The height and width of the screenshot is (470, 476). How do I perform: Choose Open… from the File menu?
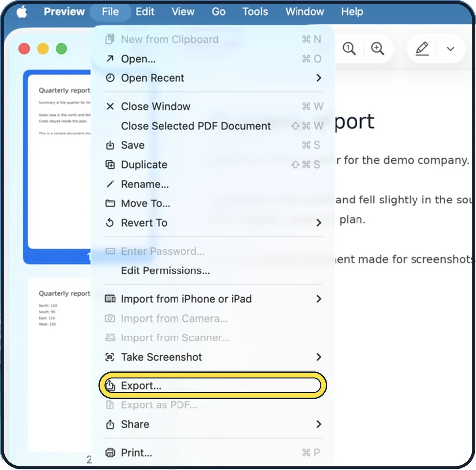click(x=213, y=59)
